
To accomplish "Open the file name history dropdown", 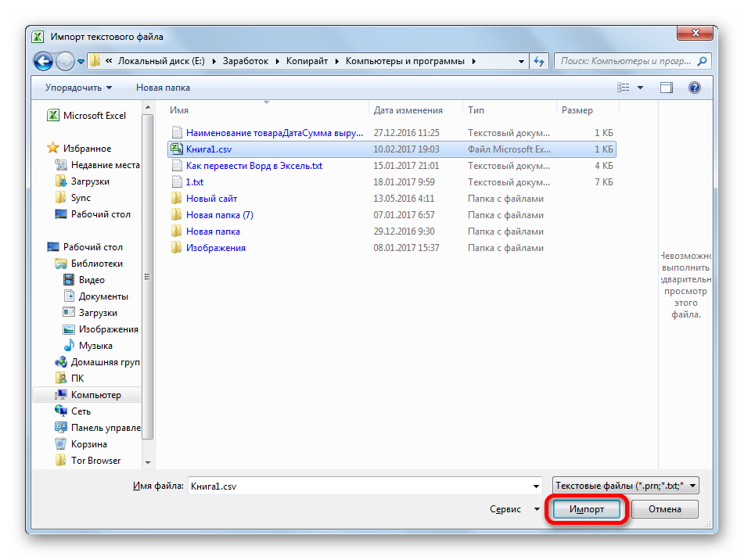I will click(535, 486).
